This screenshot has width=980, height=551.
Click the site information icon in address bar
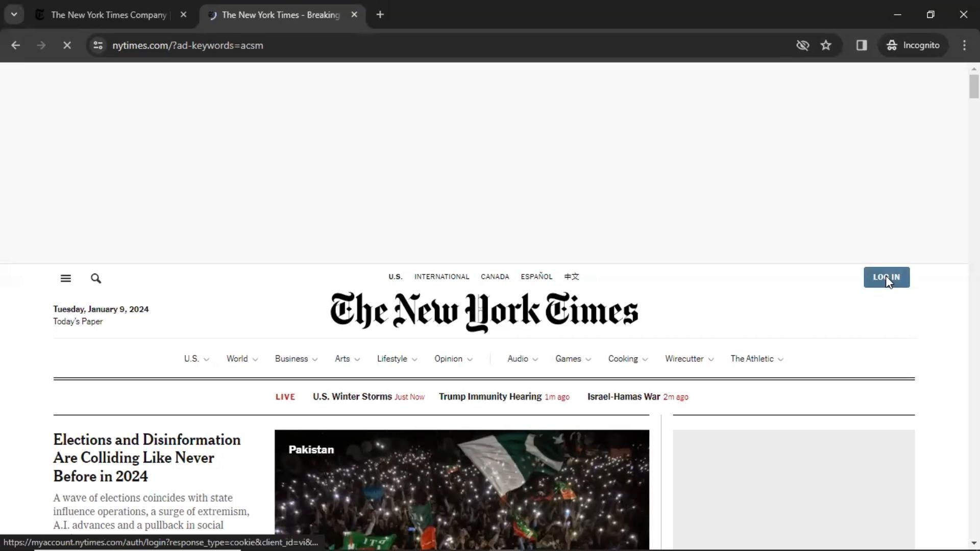tap(98, 45)
